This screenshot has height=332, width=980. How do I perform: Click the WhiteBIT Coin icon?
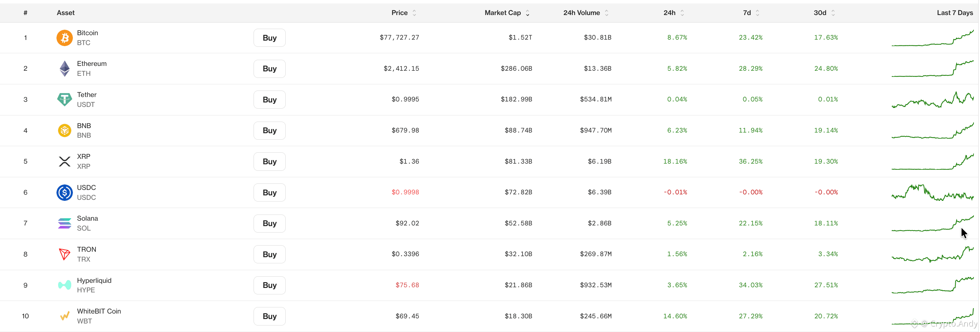[x=65, y=316]
